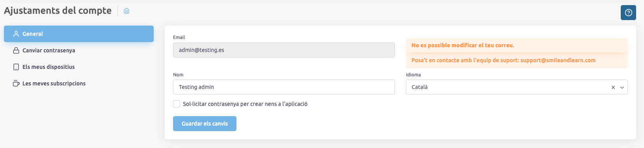Click the Guardar els canvis button
644x148 pixels.
click(x=205, y=124)
